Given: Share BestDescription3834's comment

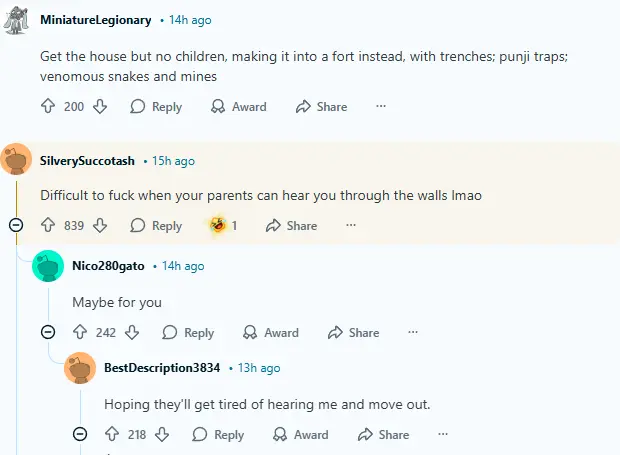Looking at the screenshot, I should point(382,435).
